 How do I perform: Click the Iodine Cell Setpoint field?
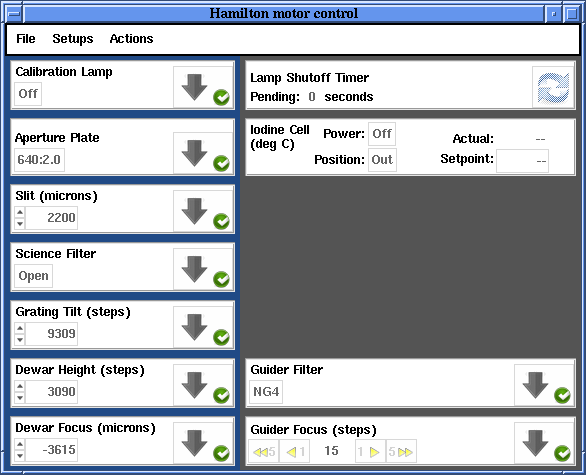click(522, 161)
